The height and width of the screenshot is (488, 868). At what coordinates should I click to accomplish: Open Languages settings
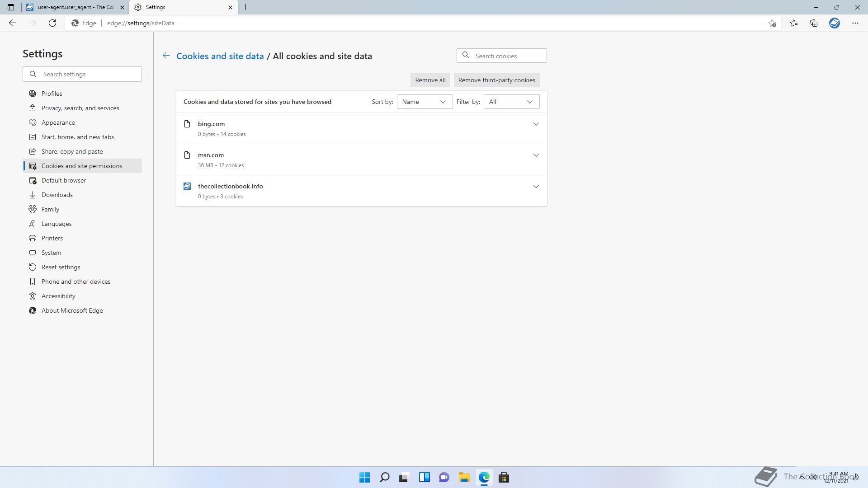pos(82,224)
